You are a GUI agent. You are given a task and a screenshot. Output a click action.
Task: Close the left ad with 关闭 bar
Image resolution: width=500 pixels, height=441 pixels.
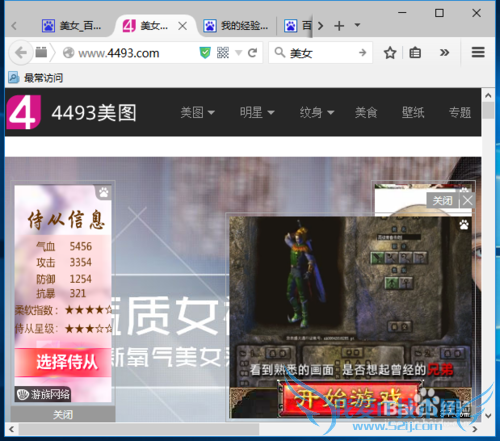[x=63, y=414]
